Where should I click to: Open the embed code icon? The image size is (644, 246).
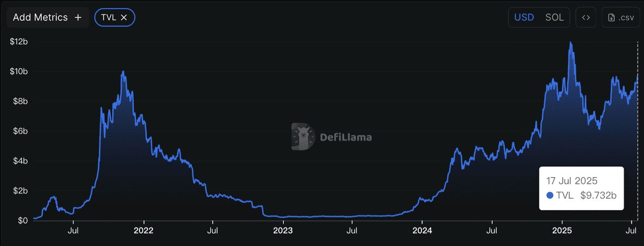(x=586, y=18)
